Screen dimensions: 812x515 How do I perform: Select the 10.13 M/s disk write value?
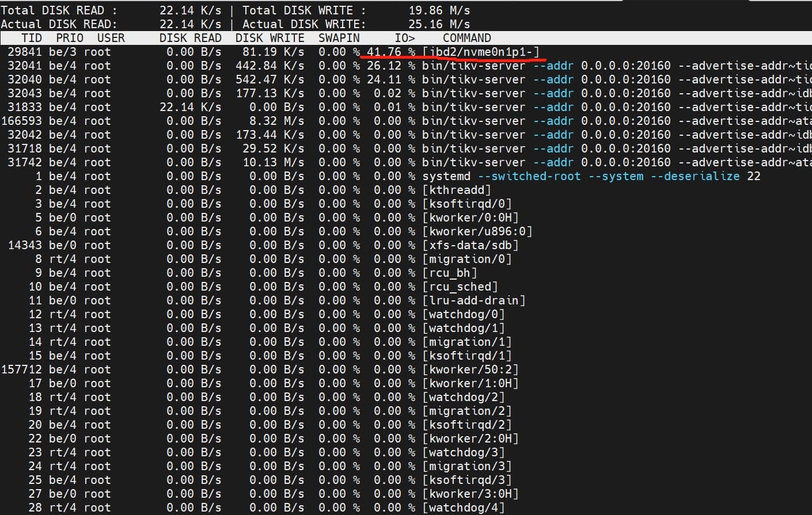[274, 162]
